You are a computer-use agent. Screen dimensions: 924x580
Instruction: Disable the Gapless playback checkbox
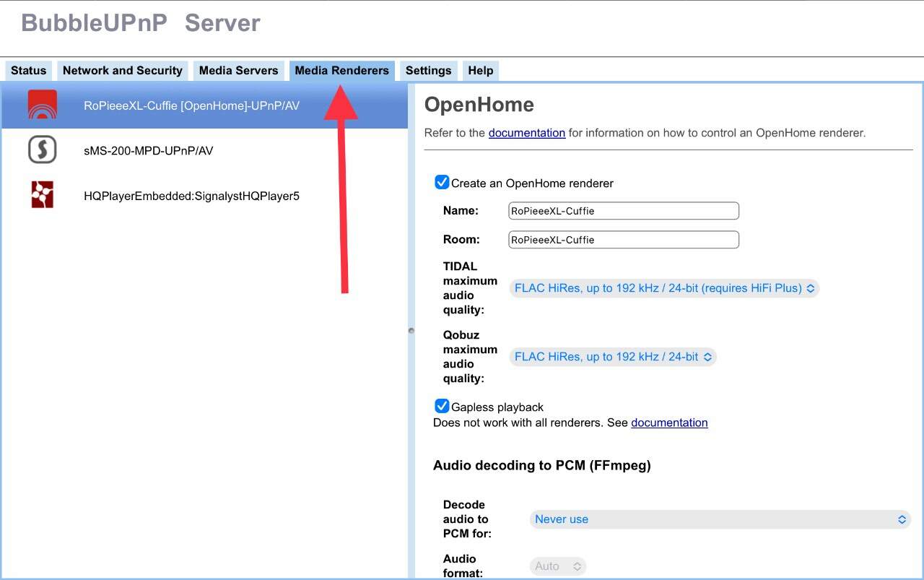tap(442, 407)
